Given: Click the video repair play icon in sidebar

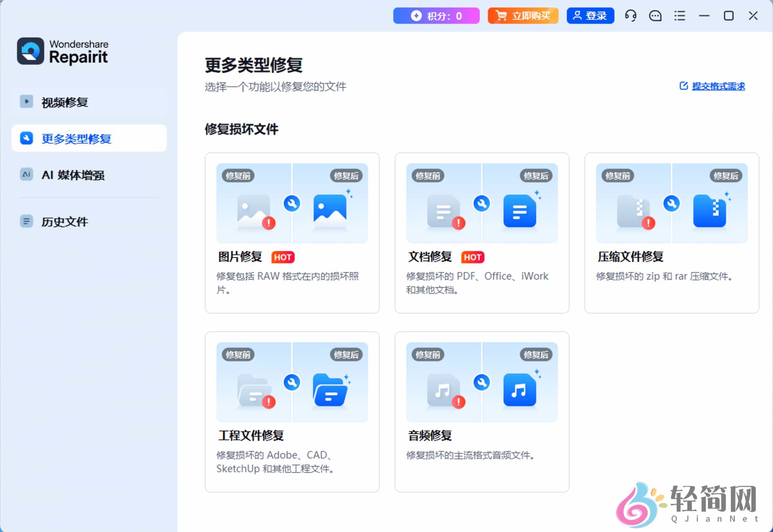Looking at the screenshot, I should pos(26,101).
